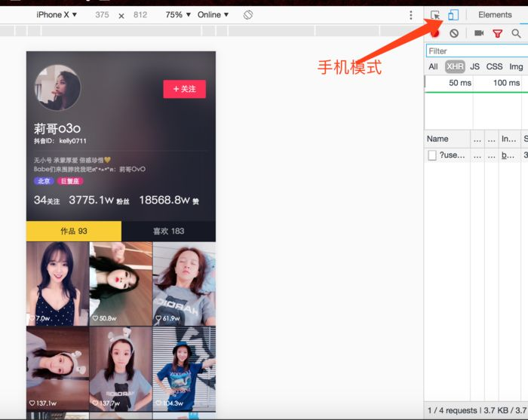The width and height of the screenshot is (528, 420).
Task: Open network search magnifier icon
Action: click(x=516, y=33)
